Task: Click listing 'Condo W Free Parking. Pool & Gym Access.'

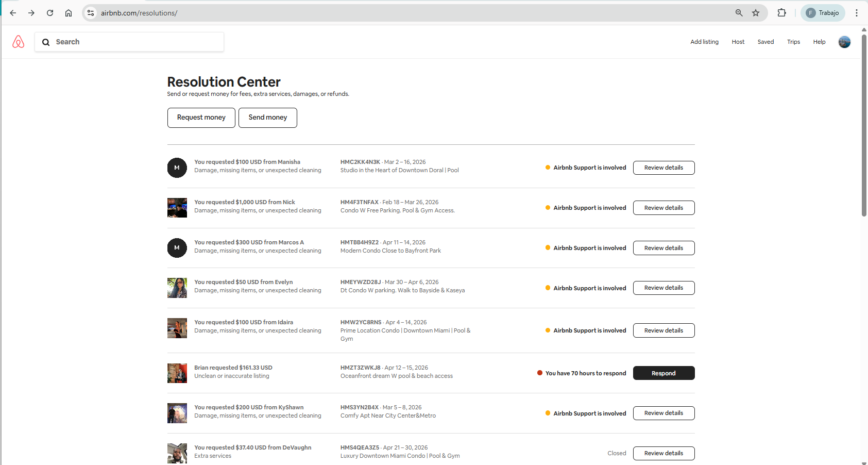Action: click(x=398, y=210)
